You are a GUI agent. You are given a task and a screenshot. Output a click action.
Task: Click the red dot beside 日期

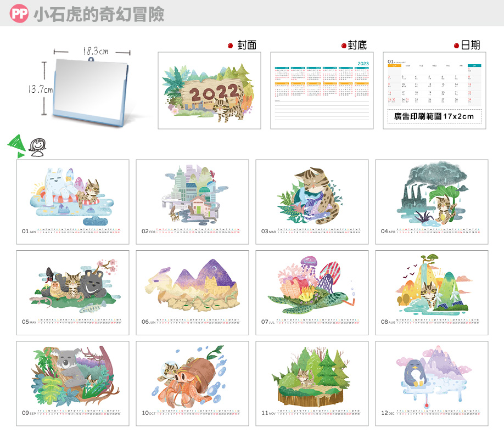[x=457, y=46]
